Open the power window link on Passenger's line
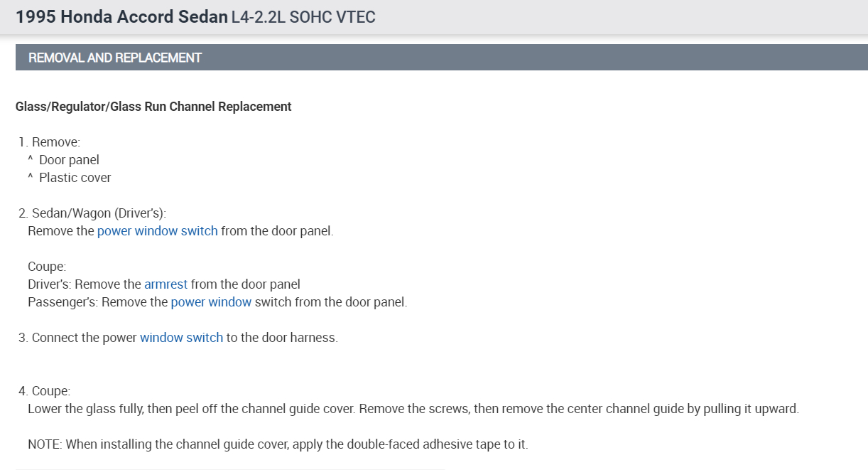Image resolution: width=868 pixels, height=470 pixels. point(211,302)
